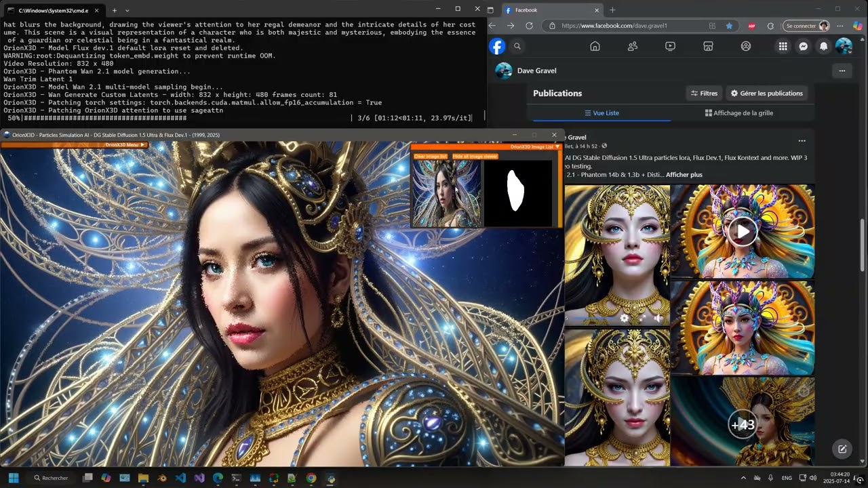Open Facebook Home feed icon
This screenshot has height=488, width=868.
tap(595, 46)
